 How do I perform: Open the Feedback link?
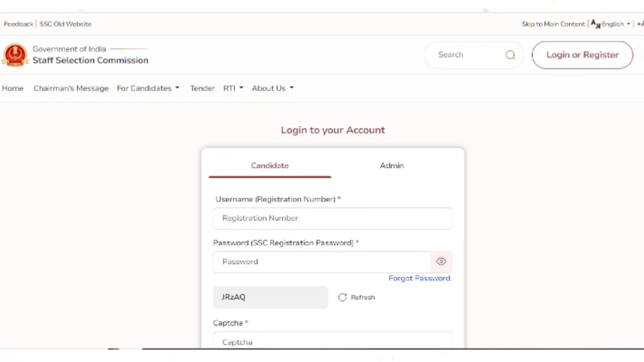tap(18, 24)
